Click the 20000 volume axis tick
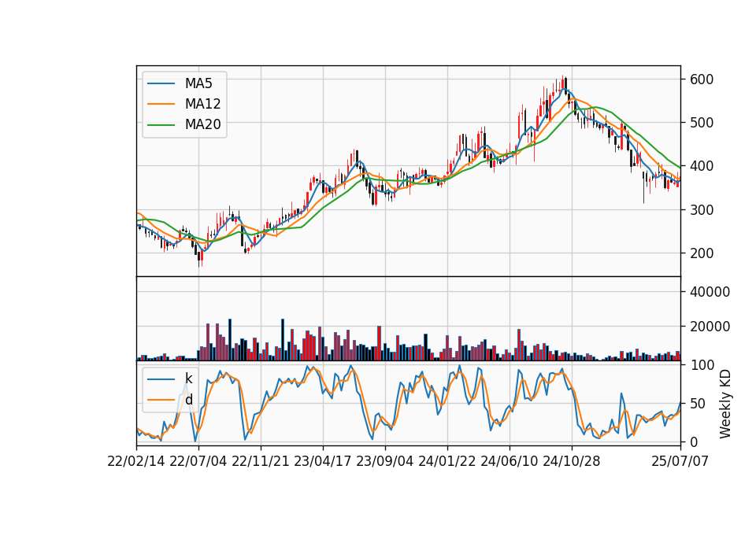This screenshot has width=756, height=543. (x=710, y=327)
